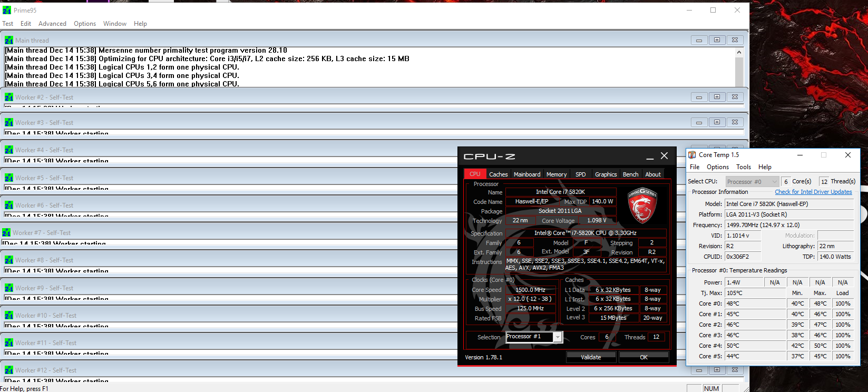Click the Core Temp Model field
Image resolution: width=868 pixels, height=392 pixels.
pyautogui.click(x=789, y=204)
